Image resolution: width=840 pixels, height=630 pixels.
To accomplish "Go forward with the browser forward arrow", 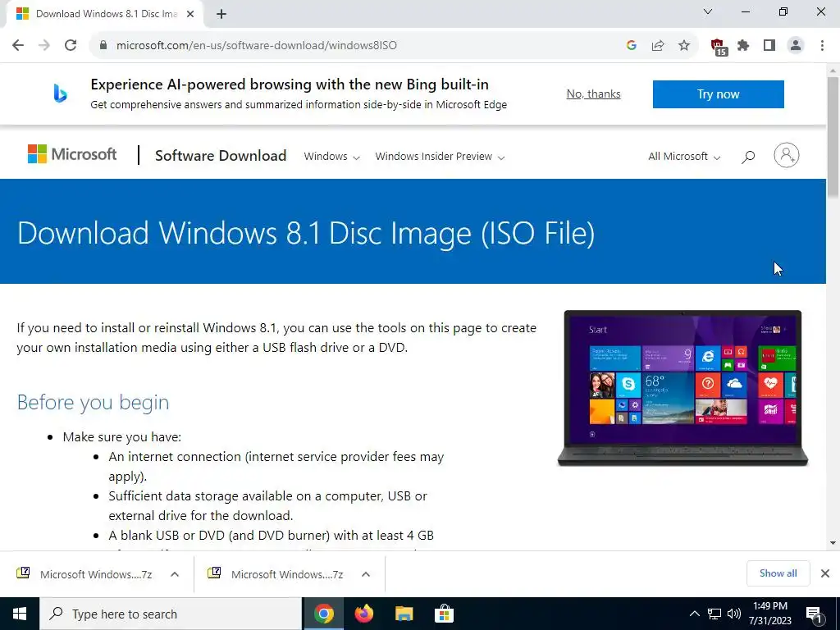I will tap(44, 45).
